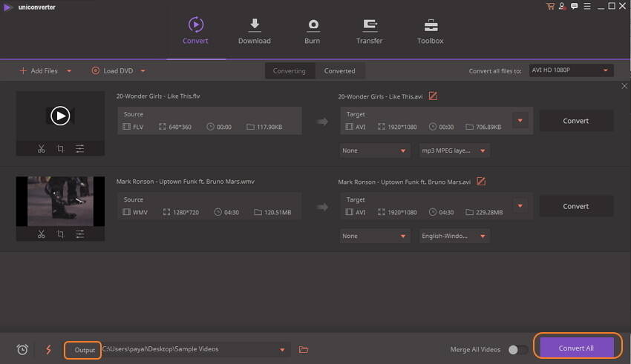Open effects settings for Uptown Funk video
This screenshot has width=631, height=364.
pyautogui.click(x=79, y=234)
